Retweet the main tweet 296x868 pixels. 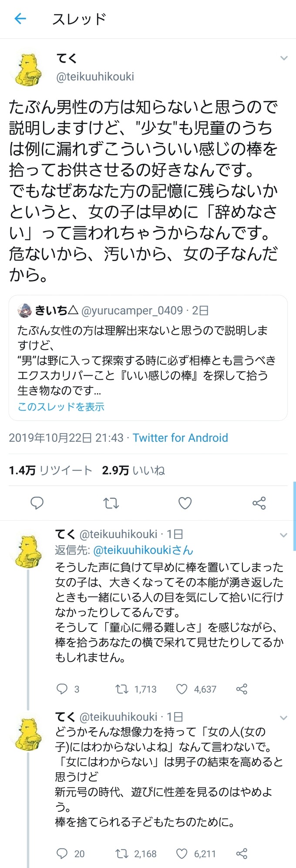tap(111, 503)
